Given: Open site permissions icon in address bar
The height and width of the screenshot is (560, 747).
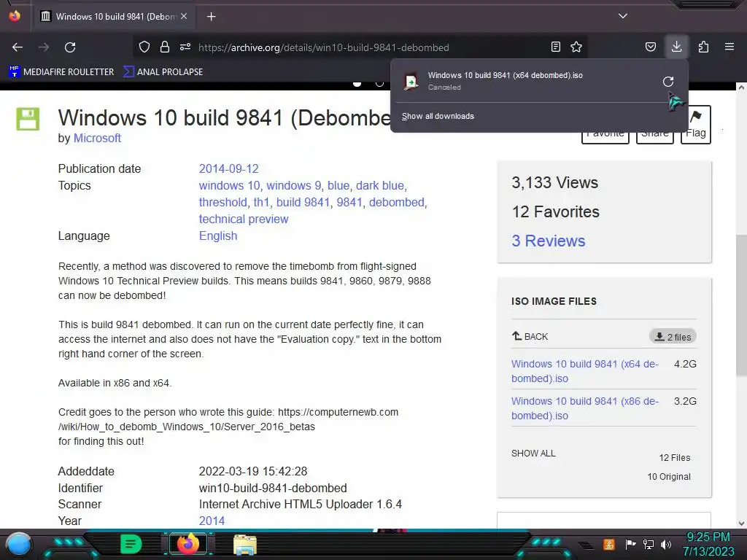Looking at the screenshot, I should pos(185,47).
